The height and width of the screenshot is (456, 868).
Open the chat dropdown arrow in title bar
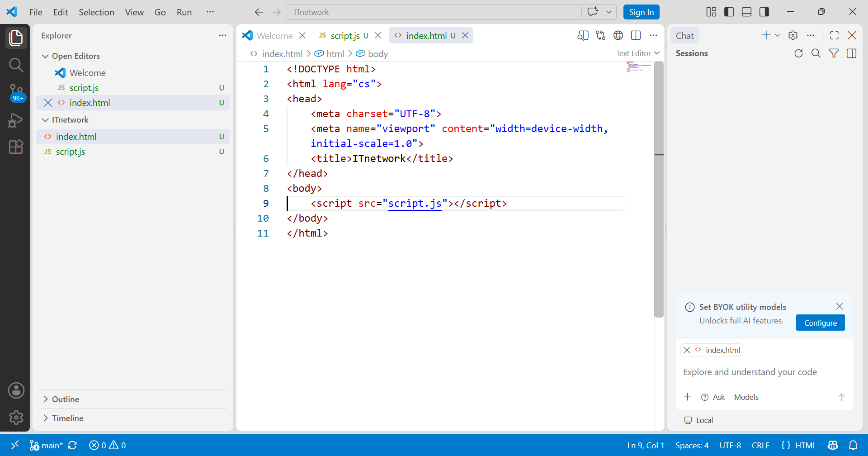[x=609, y=12]
